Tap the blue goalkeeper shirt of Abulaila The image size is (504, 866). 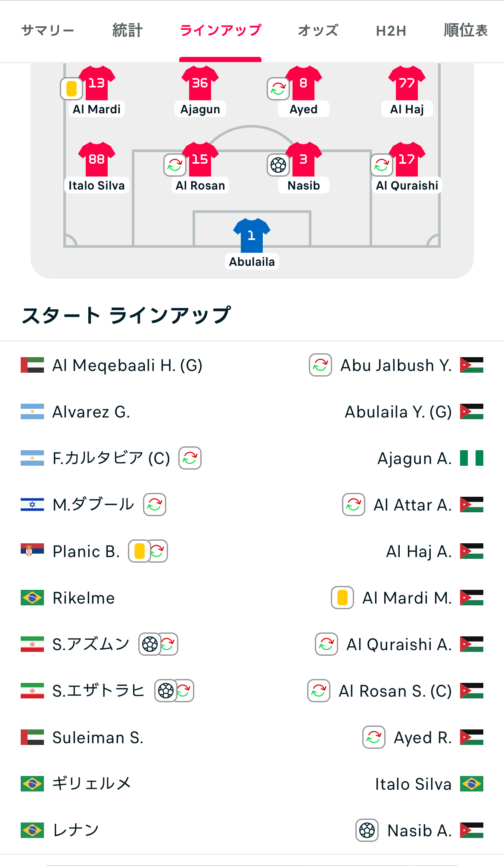click(x=252, y=235)
